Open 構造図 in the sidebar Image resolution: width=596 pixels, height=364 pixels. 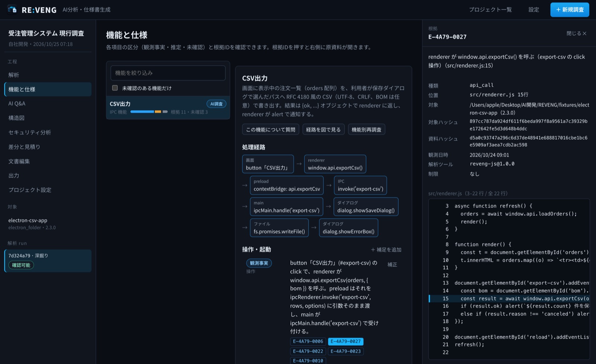click(48, 118)
